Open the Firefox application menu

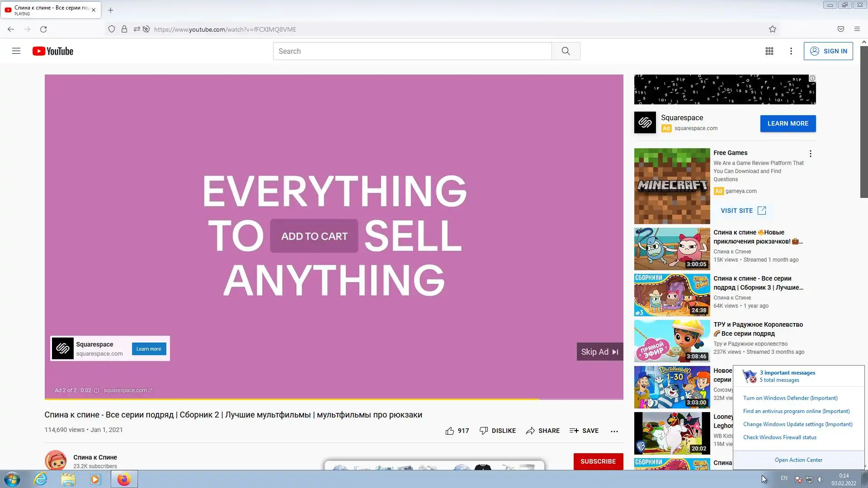[857, 29]
